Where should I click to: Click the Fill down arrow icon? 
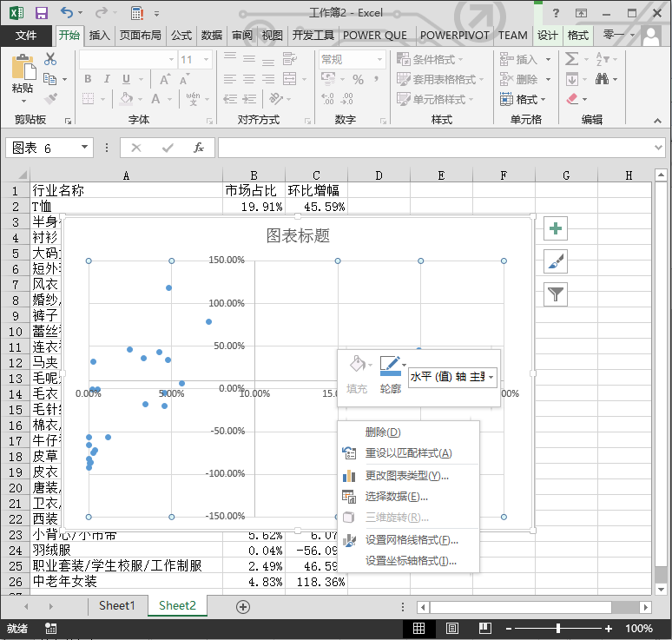click(x=571, y=79)
